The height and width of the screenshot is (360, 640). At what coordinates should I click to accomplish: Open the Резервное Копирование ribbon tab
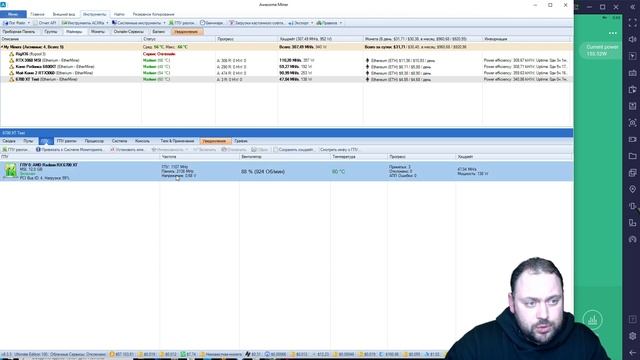pyautogui.click(x=153, y=14)
